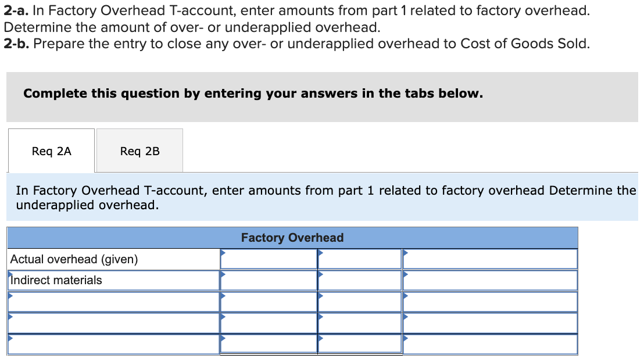The height and width of the screenshot is (358, 644).
Task: Click the debit amount cell beside Actual overhead (given)
Action: pyautogui.click(x=267, y=259)
